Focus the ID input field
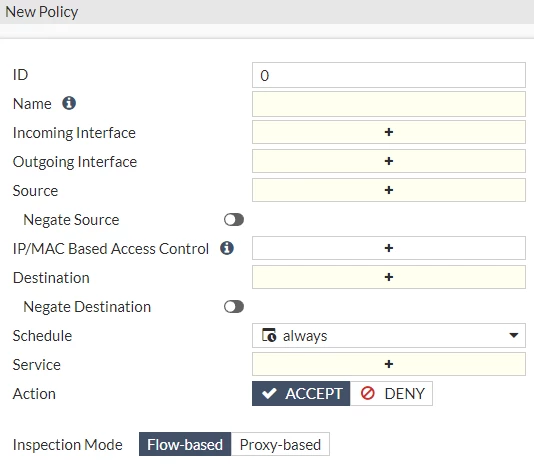 389,75
